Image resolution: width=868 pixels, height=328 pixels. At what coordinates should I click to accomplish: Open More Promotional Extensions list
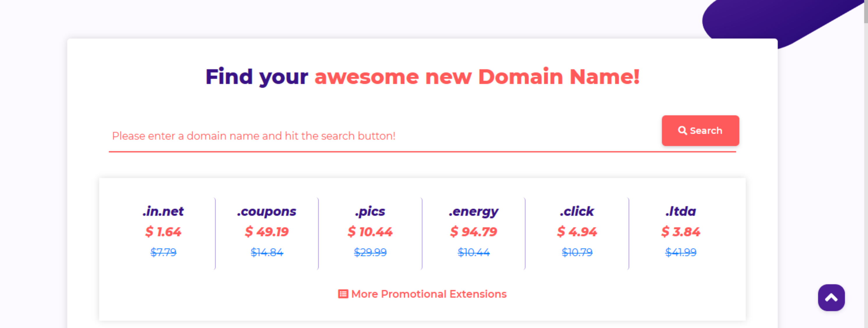tap(429, 294)
